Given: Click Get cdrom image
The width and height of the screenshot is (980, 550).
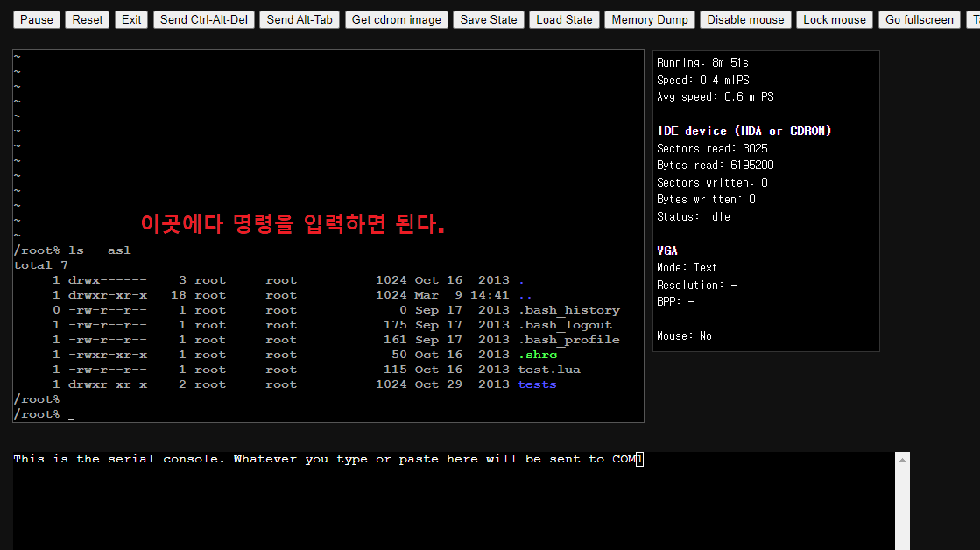Looking at the screenshot, I should (396, 20).
